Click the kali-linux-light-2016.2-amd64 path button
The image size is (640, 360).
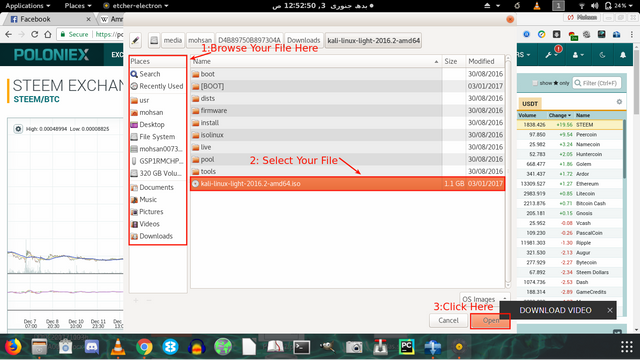[x=373, y=40]
